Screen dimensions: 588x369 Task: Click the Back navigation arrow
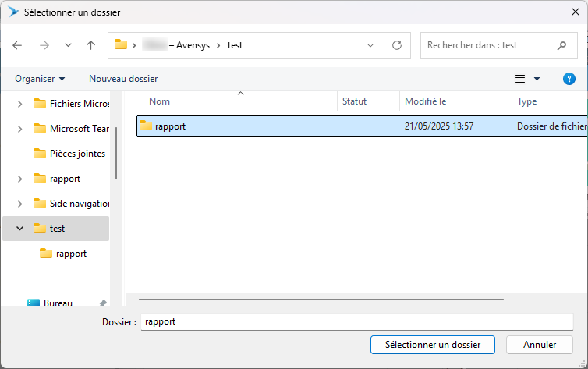pyautogui.click(x=18, y=45)
